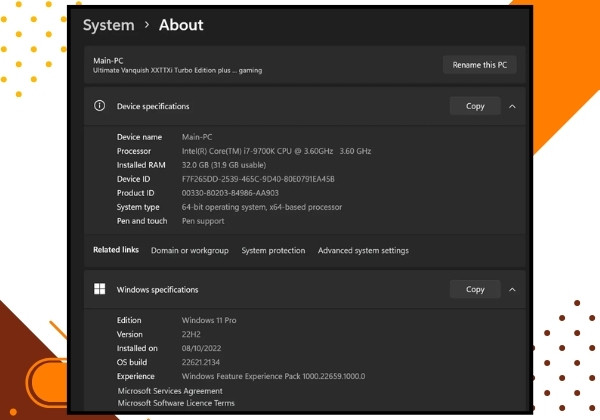This screenshot has width=600, height=420.
Task: Open Advanced system settings link
Action: pyautogui.click(x=363, y=251)
